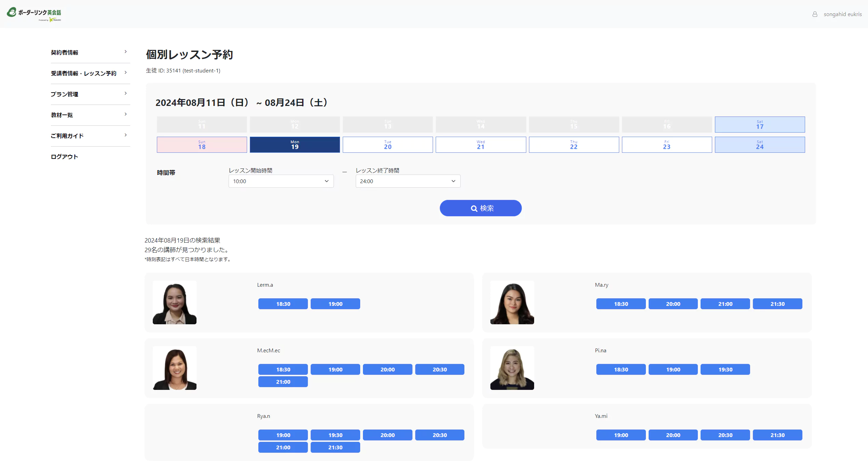The width and height of the screenshot is (868, 463).
Task: Click the ご利用ガイド arrow icon
Action: pyautogui.click(x=126, y=135)
